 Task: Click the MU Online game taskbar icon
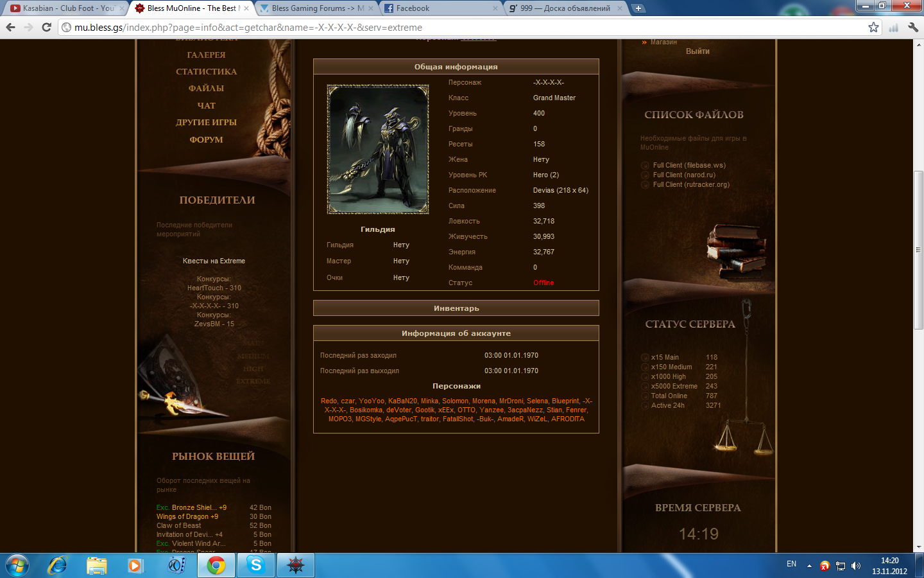coord(295,565)
